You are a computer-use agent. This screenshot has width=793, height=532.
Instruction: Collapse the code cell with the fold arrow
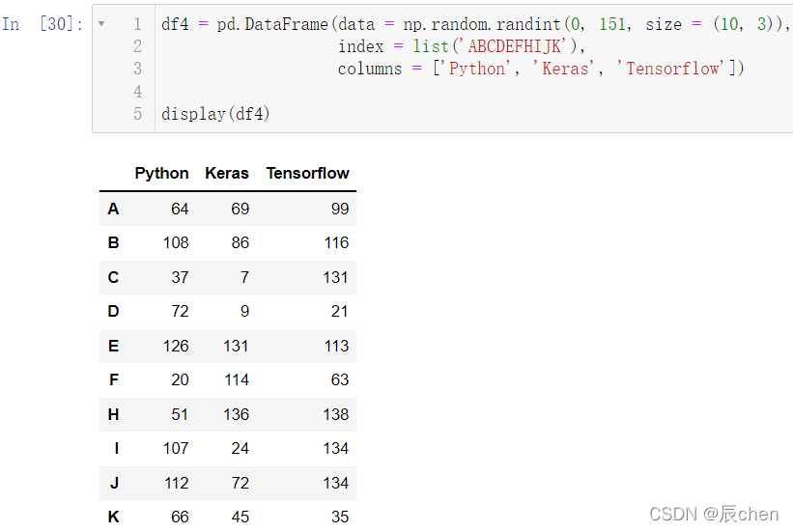tap(101, 24)
